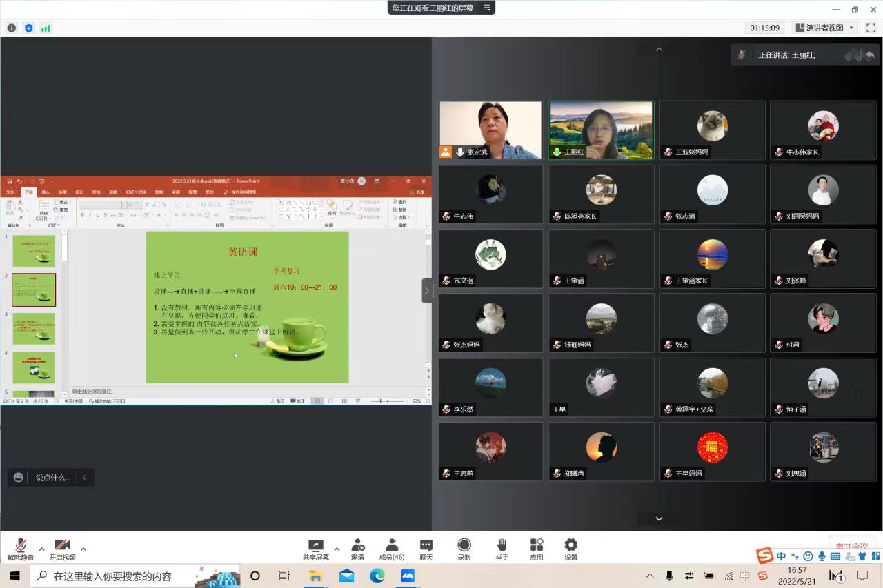Open the meeting info icon
This screenshot has width=883, height=588.
click(11, 28)
